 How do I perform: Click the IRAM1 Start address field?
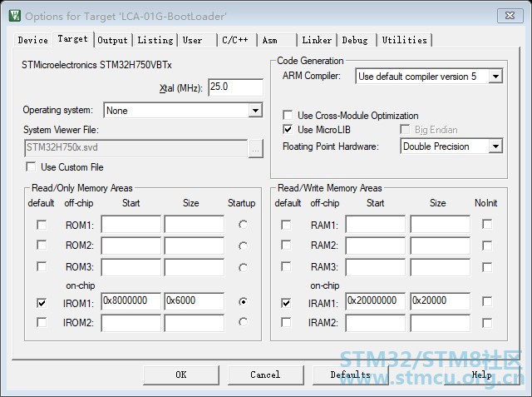tap(375, 301)
